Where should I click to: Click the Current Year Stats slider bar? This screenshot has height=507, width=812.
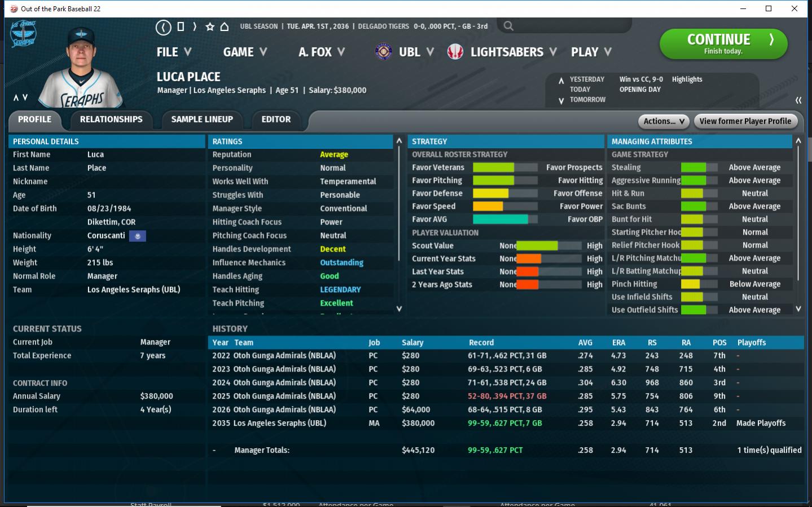pos(549,259)
